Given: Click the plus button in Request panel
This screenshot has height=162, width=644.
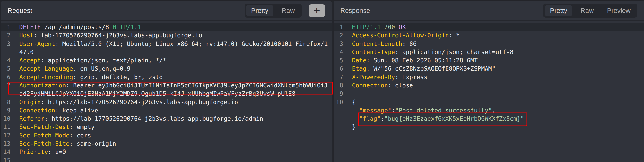Looking at the screenshot, I should 316,11.
